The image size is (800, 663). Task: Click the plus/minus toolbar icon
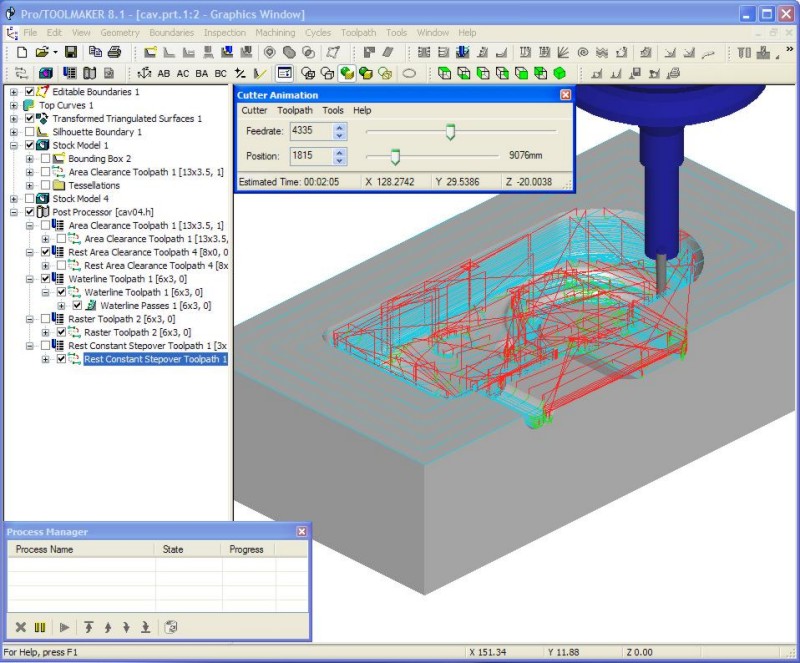[x=240, y=73]
